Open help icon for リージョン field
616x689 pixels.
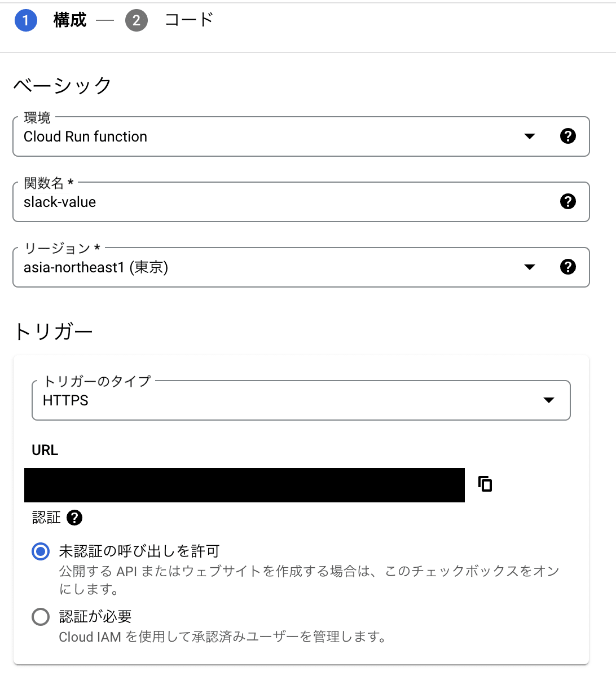567,267
